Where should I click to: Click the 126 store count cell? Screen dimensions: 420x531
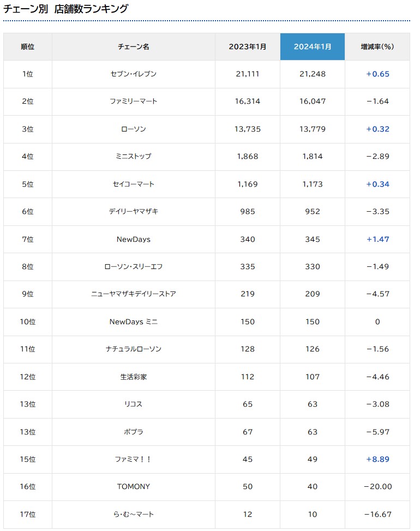313,349
